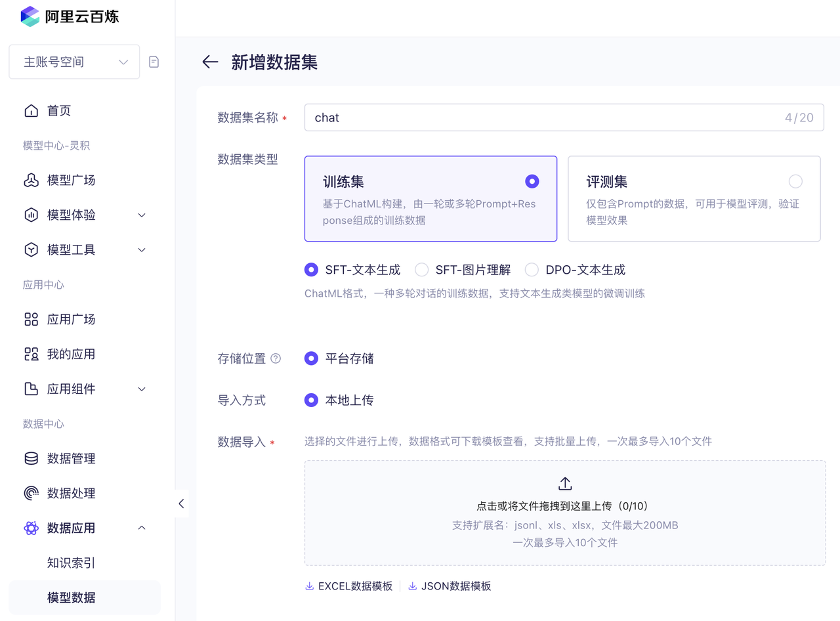Collapse the 数据应用 chevron

tap(142, 528)
